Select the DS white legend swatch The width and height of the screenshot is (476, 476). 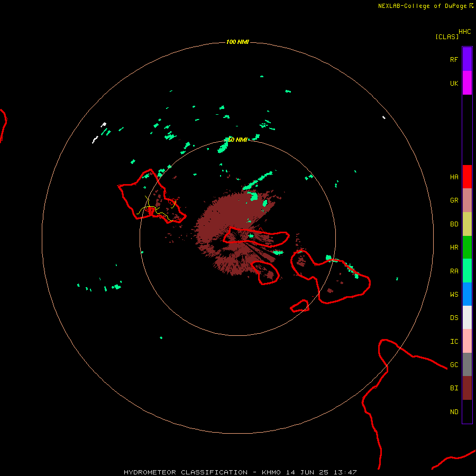pyautogui.click(x=467, y=317)
